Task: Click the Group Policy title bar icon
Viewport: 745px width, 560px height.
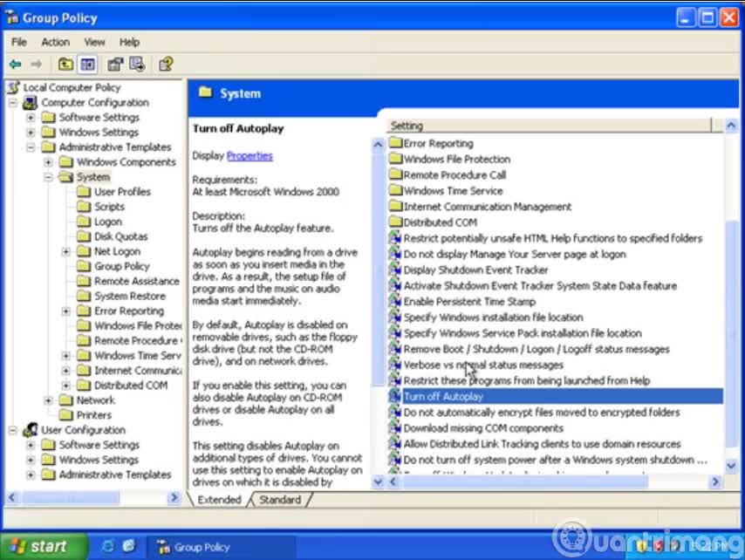Action: 12,18
